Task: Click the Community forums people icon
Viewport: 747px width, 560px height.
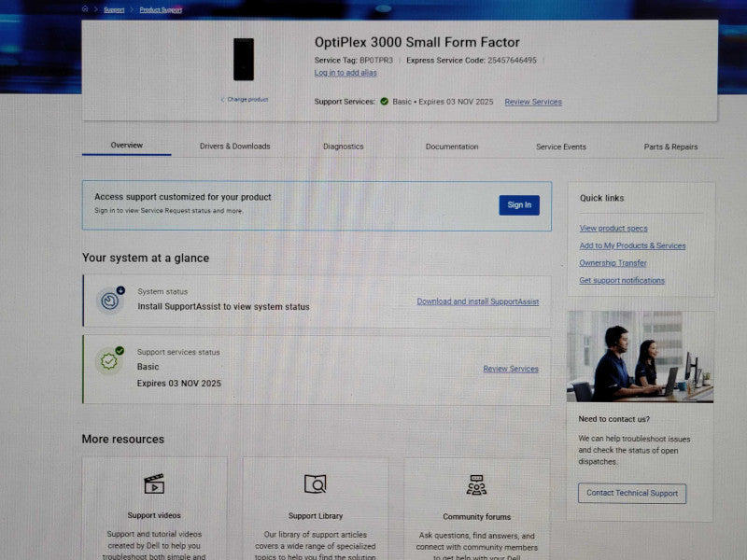Action: pyautogui.click(x=476, y=484)
